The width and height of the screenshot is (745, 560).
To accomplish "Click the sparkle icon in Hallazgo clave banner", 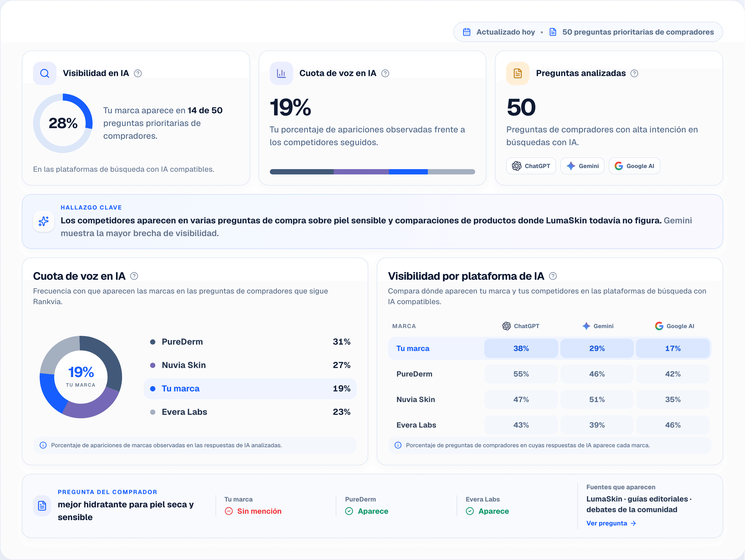I will coord(43,221).
